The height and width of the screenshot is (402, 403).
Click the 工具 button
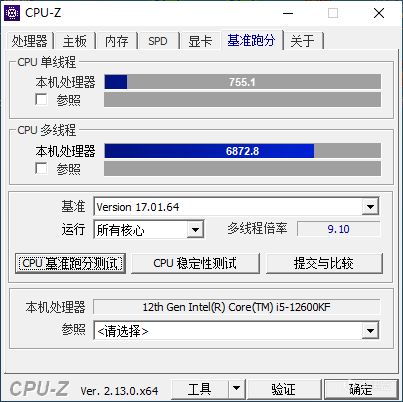coord(200,389)
